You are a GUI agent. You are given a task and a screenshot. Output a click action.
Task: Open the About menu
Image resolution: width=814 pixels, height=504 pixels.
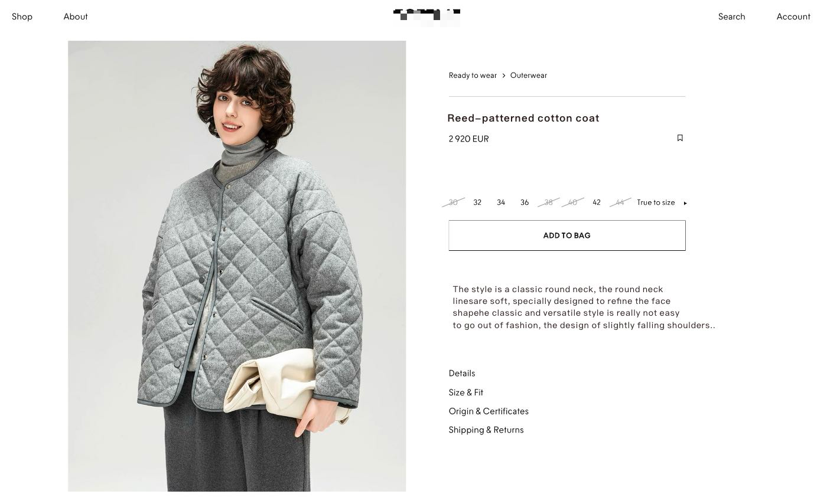pos(76,17)
